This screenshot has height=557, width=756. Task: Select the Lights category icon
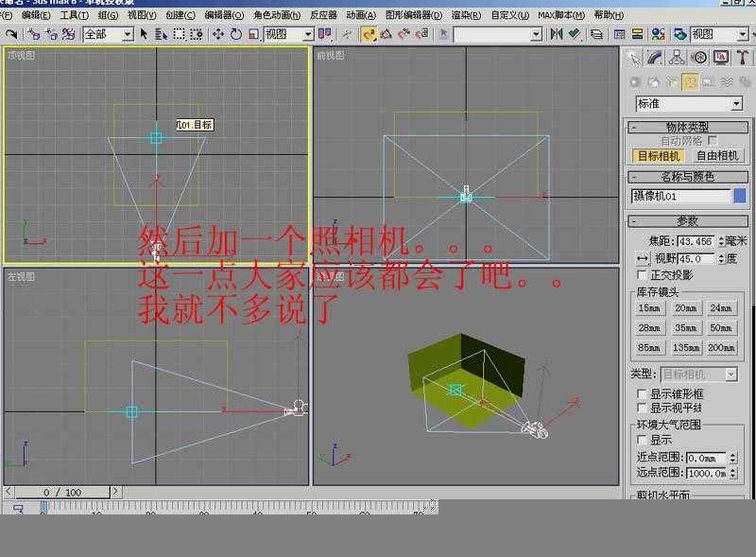672,82
